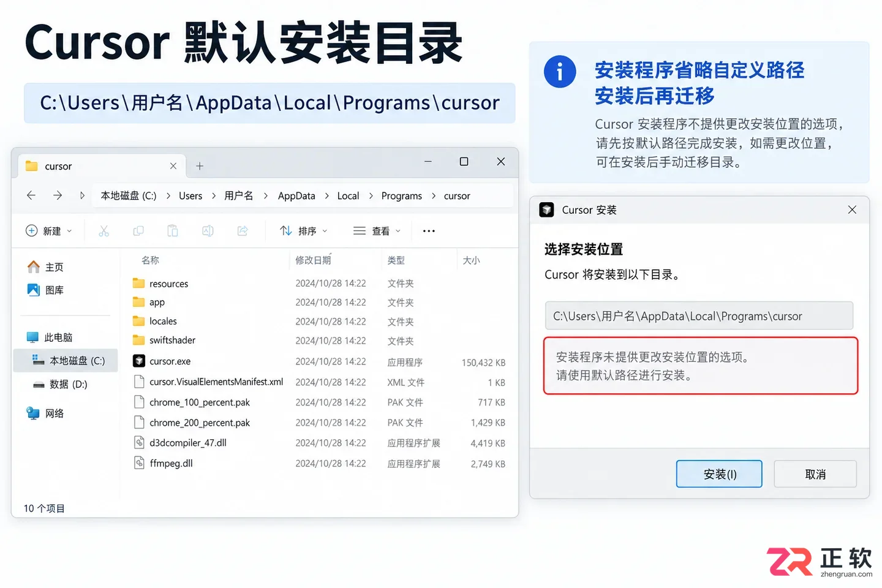Screen dimensions: 882x588
Task: Select 网络 (Network) in sidebar
Action: point(45,413)
